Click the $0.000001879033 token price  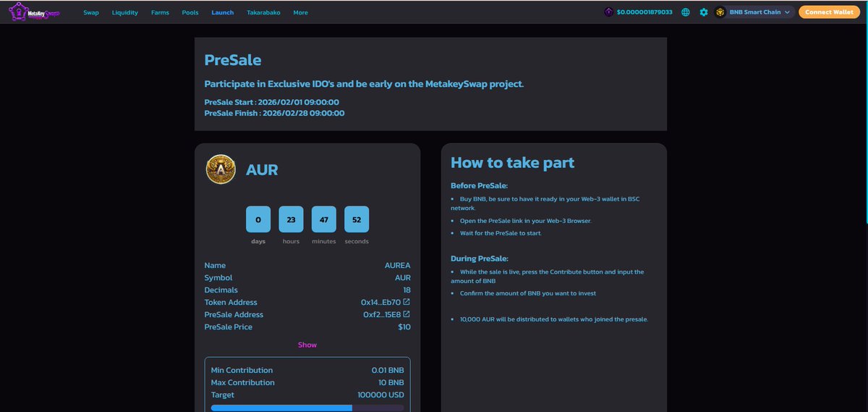(644, 12)
